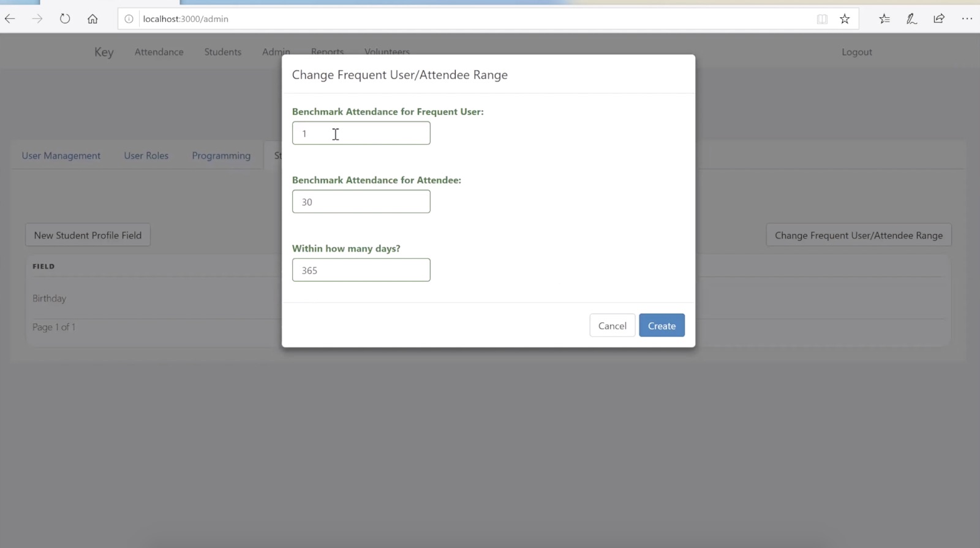Click the share page icon

pyautogui.click(x=939, y=19)
